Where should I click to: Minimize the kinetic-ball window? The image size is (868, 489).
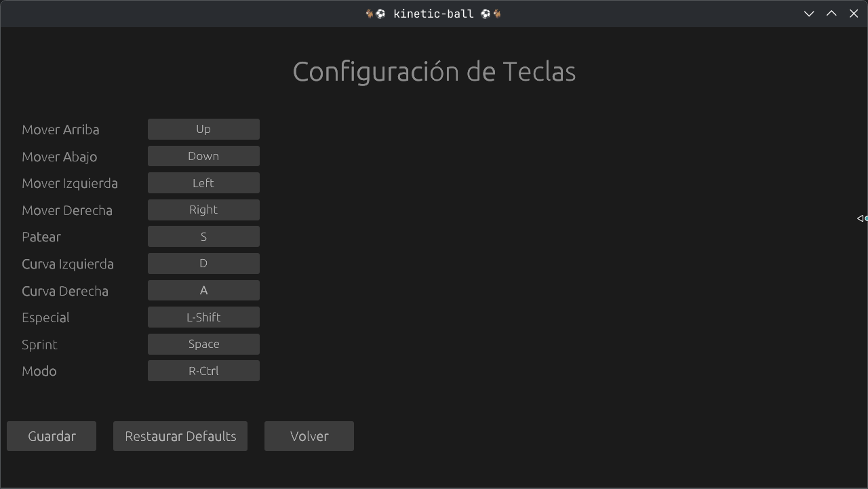(x=809, y=14)
